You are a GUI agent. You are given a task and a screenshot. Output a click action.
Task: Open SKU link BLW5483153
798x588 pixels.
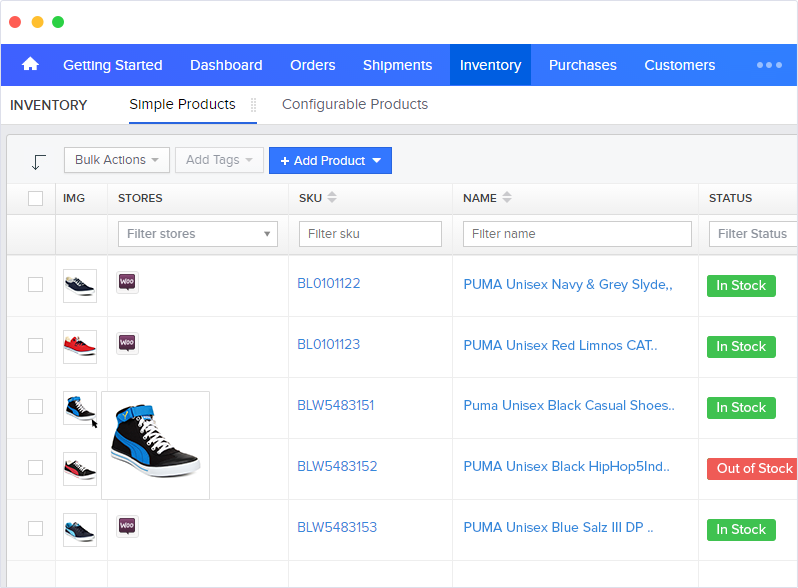[x=337, y=527]
